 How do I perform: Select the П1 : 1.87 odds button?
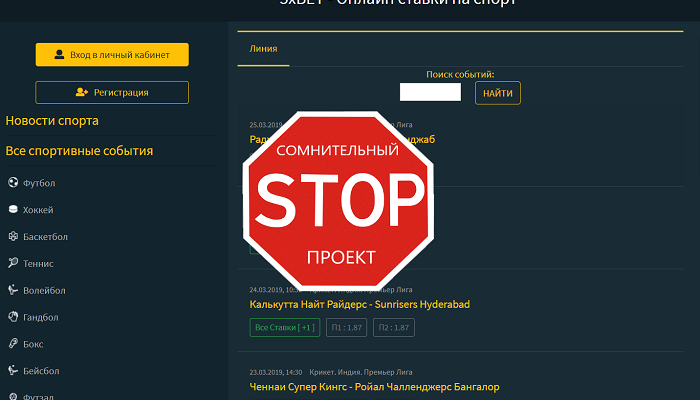coord(346,327)
